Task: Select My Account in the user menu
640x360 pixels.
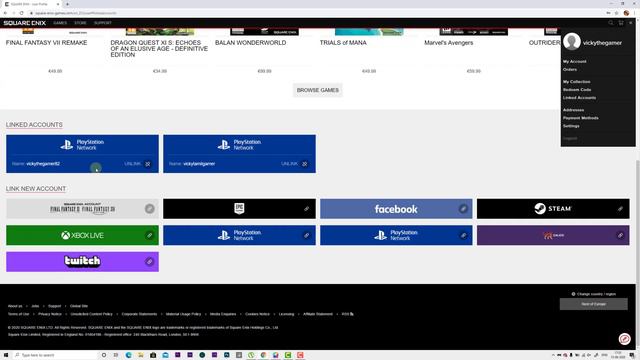Action: [x=574, y=61]
